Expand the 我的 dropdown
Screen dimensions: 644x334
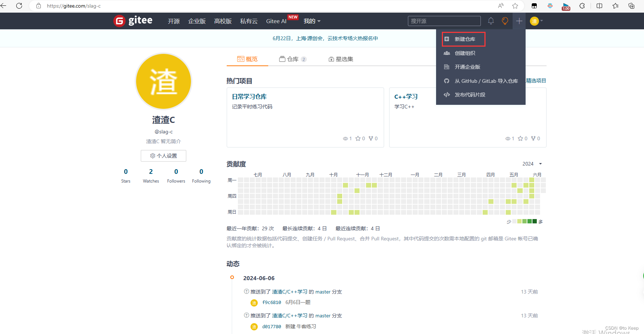[x=312, y=21]
